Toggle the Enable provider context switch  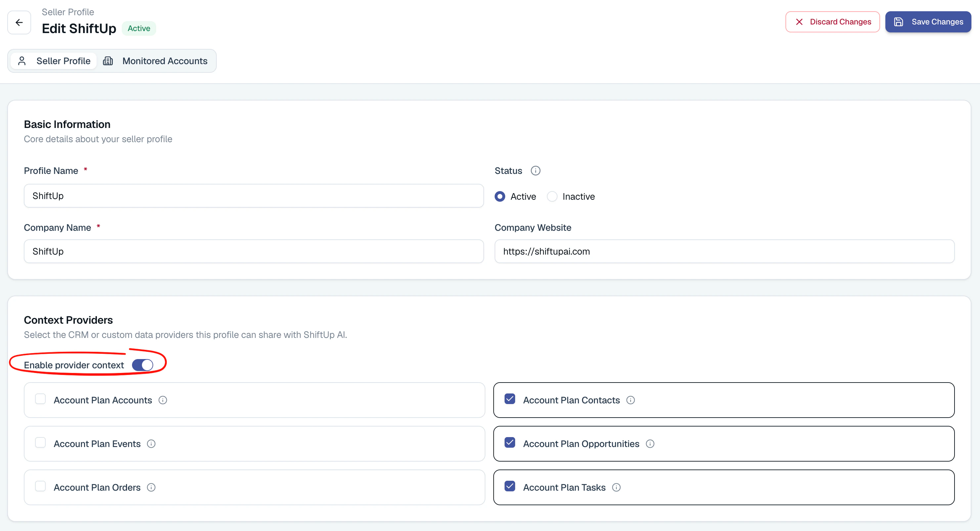[142, 365]
